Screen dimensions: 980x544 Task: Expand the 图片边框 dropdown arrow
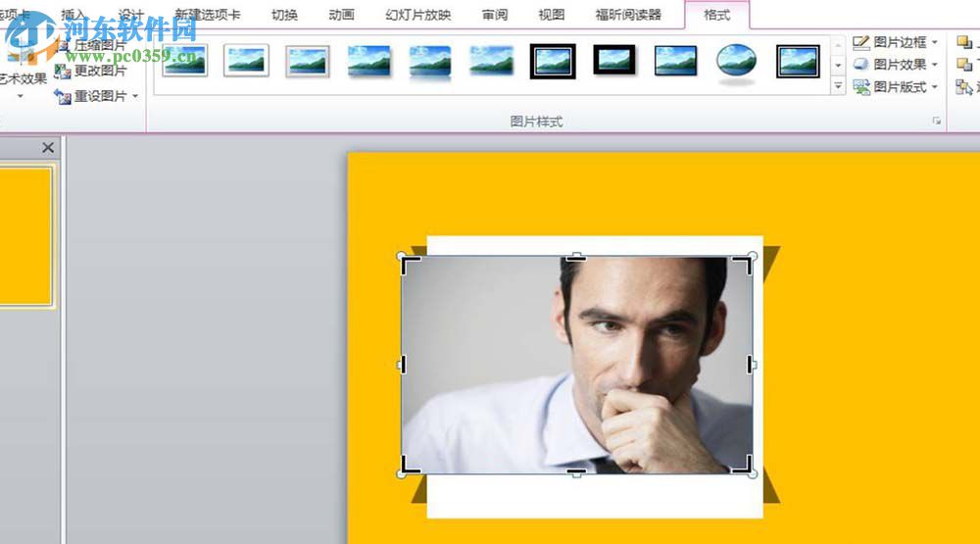coord(934,42)
